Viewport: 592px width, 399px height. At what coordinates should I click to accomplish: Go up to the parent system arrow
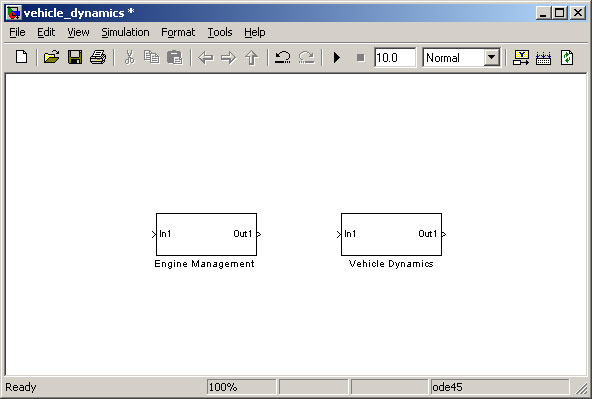point(251,58)
